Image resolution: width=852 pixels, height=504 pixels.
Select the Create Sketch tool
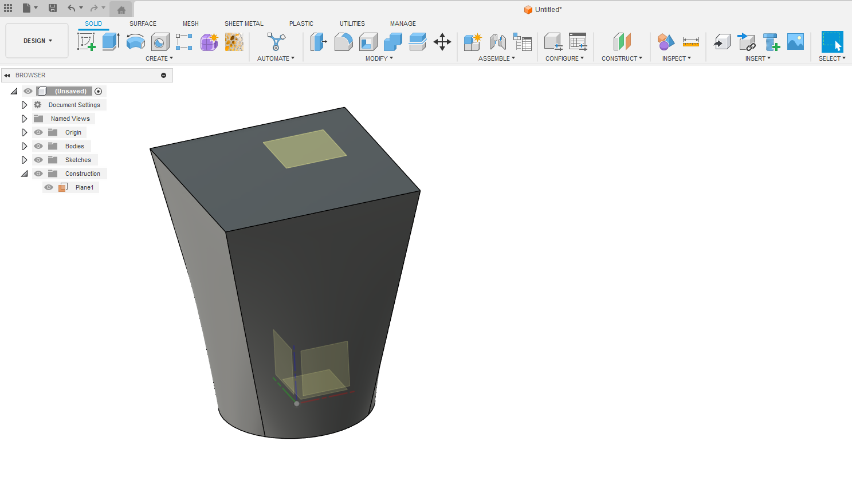86,42
